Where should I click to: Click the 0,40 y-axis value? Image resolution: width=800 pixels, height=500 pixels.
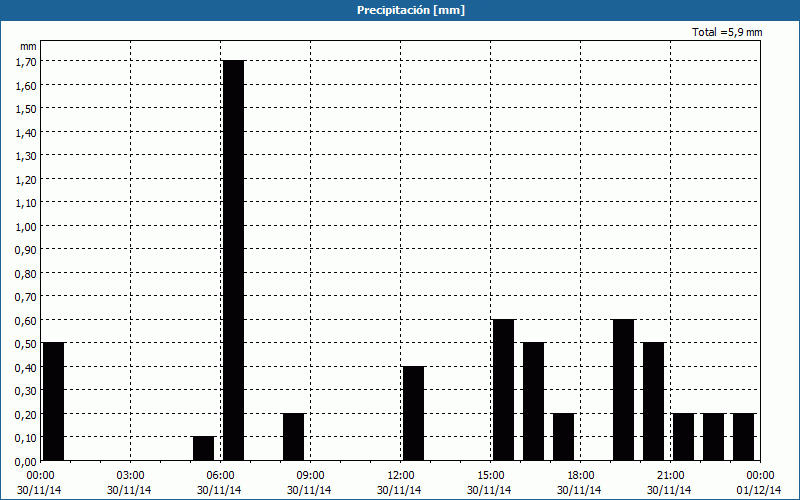coord(27,368)
